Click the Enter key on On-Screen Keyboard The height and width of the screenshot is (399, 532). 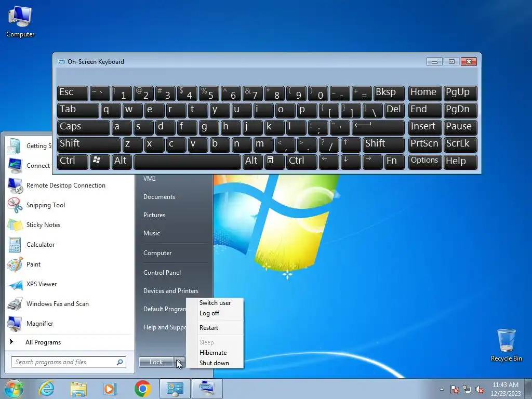coord(378,127)
